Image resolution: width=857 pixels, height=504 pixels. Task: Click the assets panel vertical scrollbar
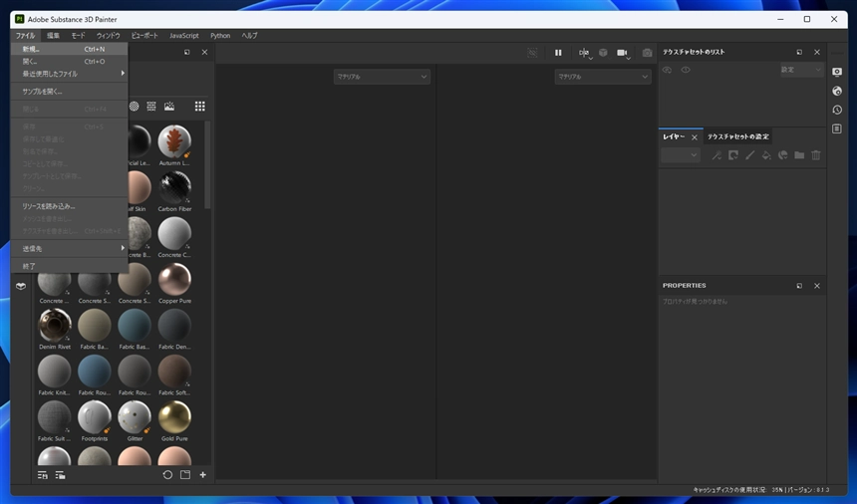(207, 165)
